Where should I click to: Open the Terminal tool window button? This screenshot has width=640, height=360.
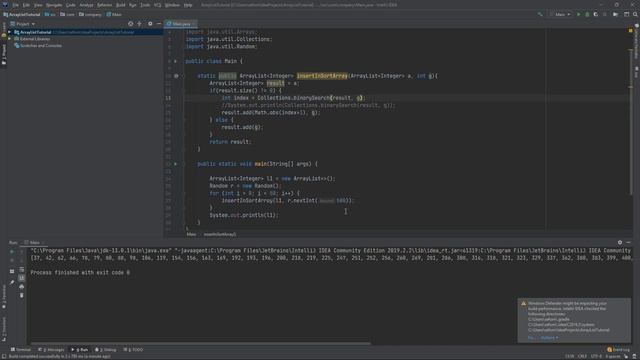click(21, 350)
